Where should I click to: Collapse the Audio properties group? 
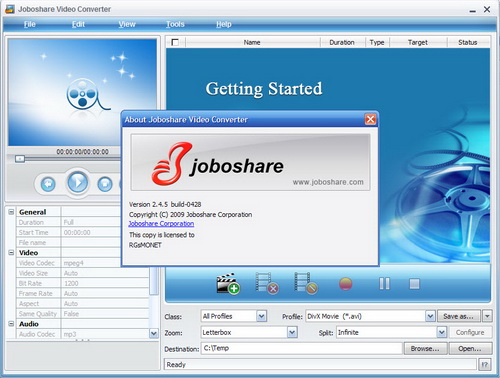11,324
